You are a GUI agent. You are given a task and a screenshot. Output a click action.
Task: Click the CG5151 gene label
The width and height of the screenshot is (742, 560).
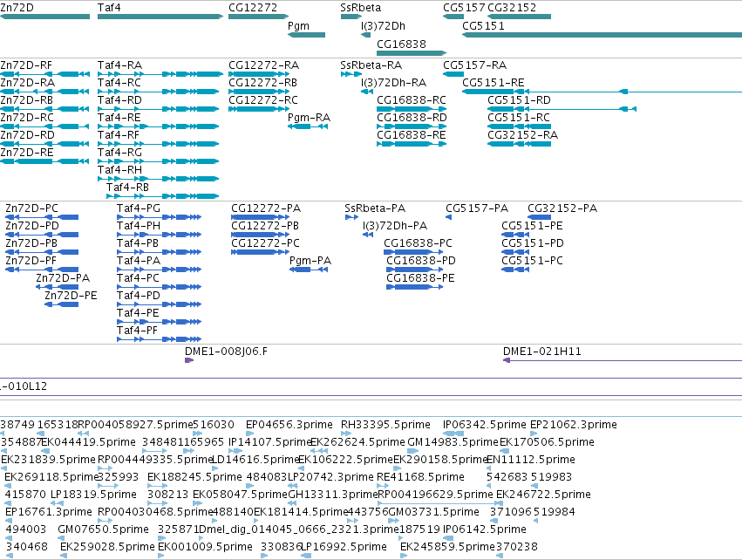pyautogui.click(x=483, y=26)
